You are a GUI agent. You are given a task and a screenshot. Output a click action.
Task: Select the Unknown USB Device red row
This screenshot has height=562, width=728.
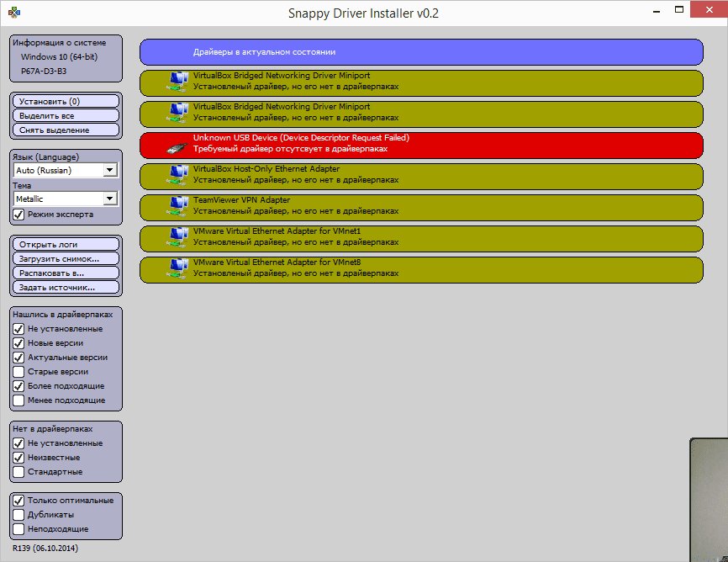[x=421, y=146]
